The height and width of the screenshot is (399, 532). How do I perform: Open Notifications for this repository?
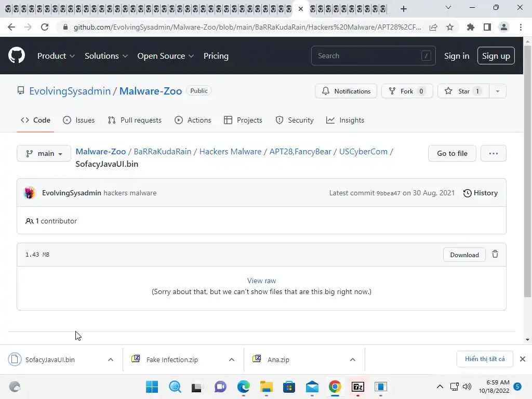(346, 91)
